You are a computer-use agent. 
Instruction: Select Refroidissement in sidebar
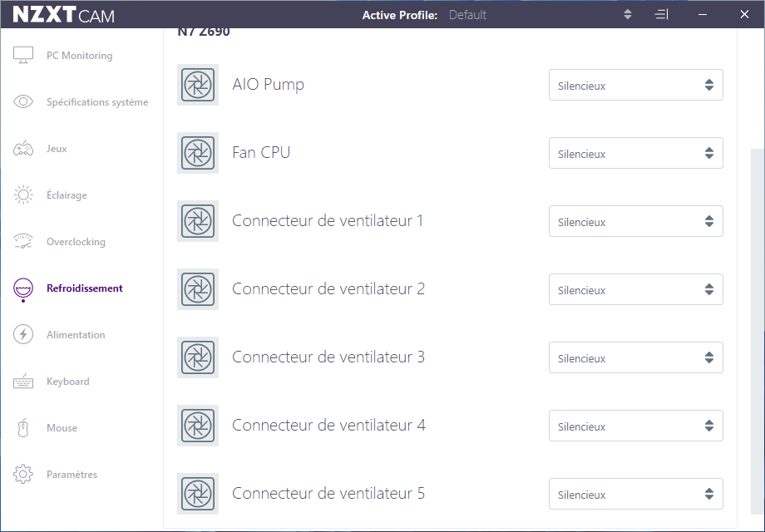[85, 288]
